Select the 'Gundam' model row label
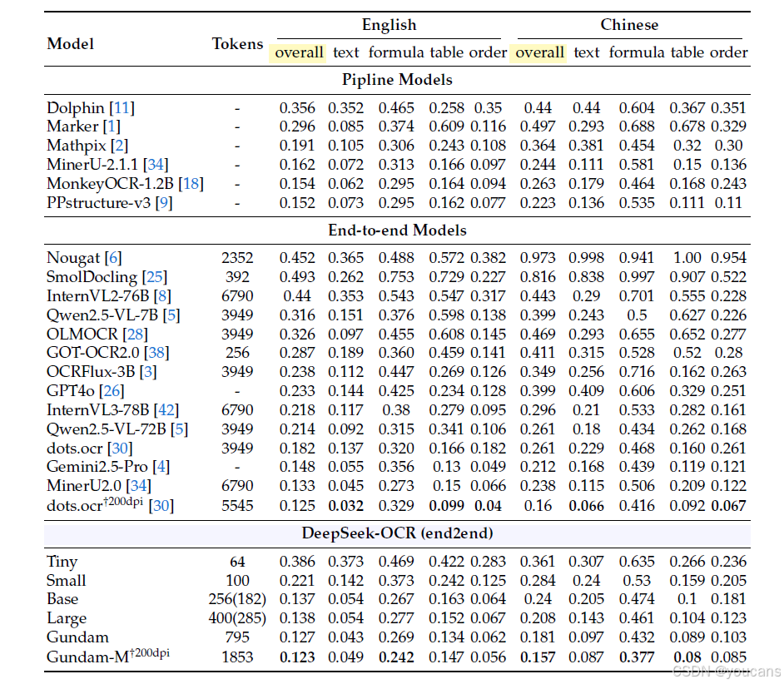The width and height of the screenshot is (784, 684). 77,637
